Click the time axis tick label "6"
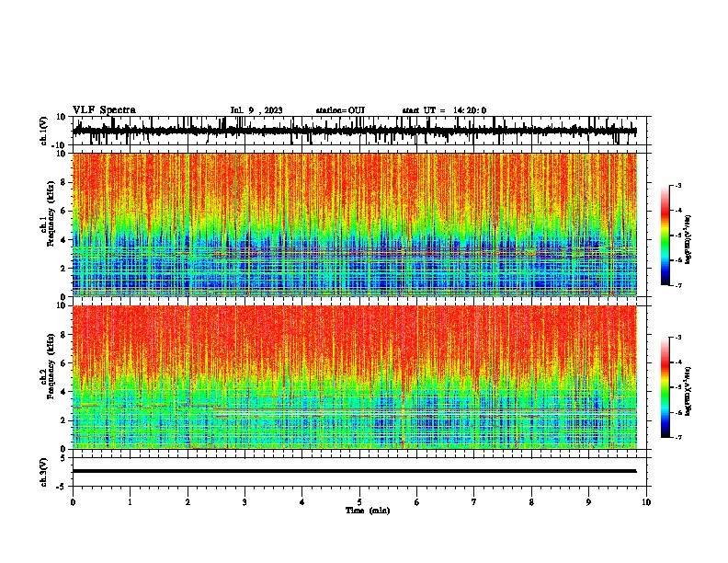Screen dimensions: 728x563 click(x=417, y=502)
